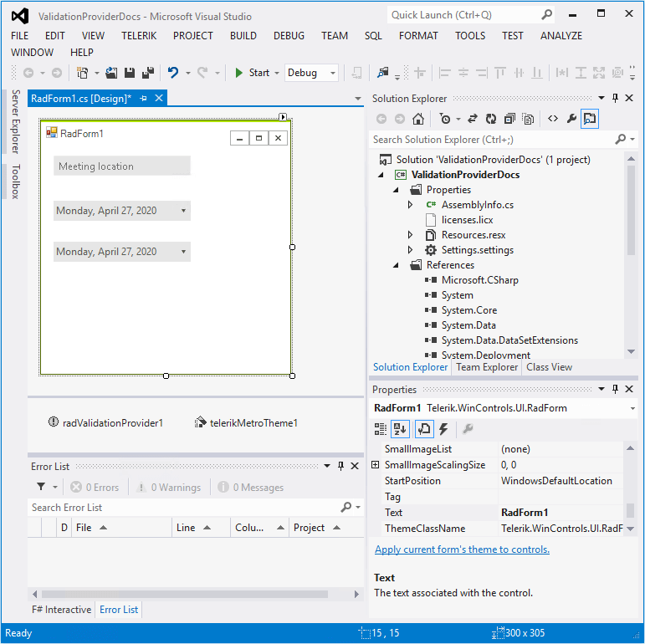This screenshot has width=645, height=644.
Task: Collapse the References folder node
Action: click(x=397, y=266)
